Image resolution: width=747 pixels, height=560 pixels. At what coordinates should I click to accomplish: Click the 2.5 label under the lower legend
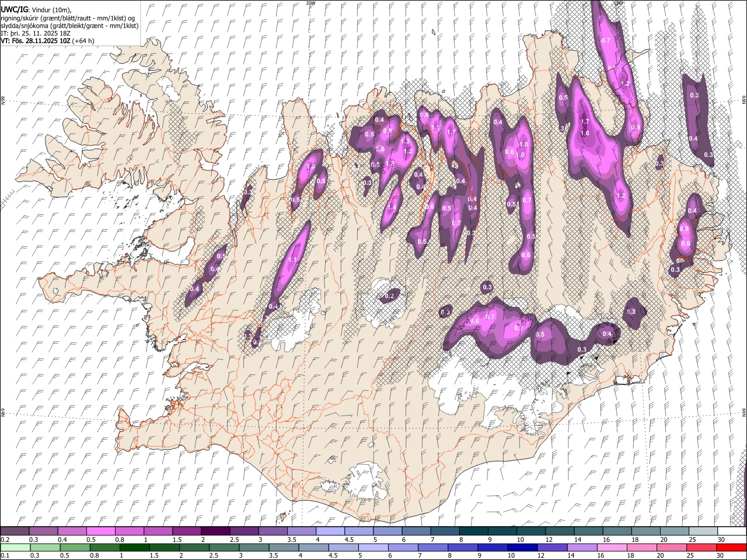click(x=214, y=556)
